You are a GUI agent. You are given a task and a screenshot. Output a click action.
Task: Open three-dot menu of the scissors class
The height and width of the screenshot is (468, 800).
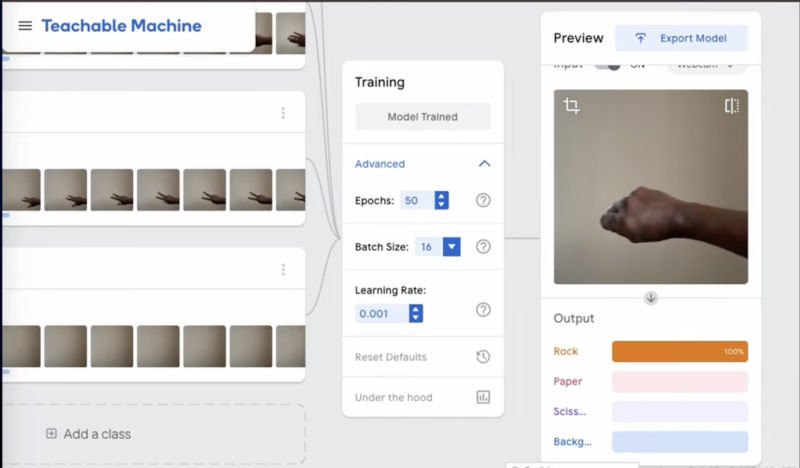click(x=283, y=113)
